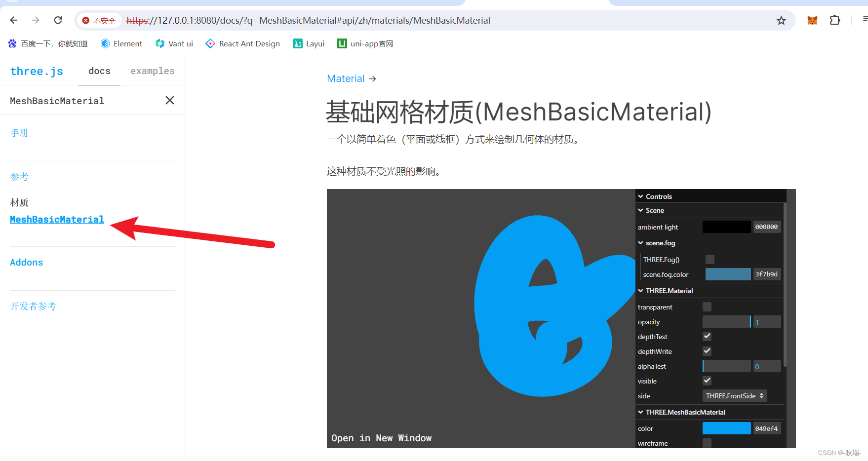Adjust the alphaTest slider
Screen dimensions: 868x461
click(x=727, y=366)
